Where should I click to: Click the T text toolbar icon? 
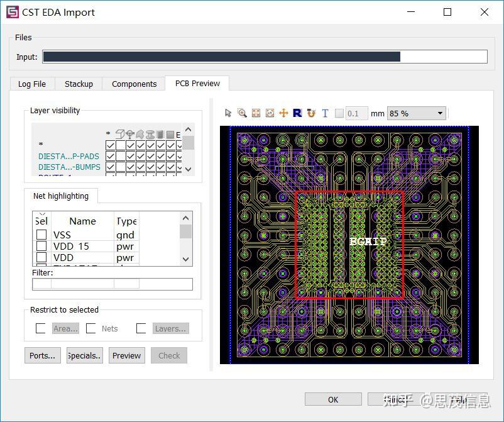pos(325,113)
